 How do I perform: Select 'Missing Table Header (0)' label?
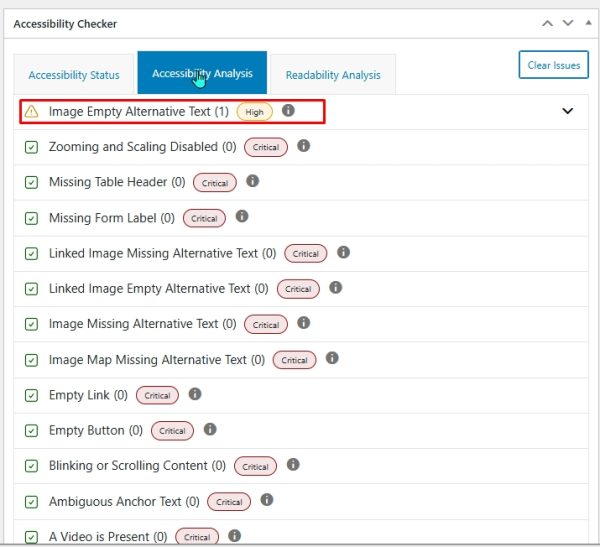pyautogui.click(x=117, y=182)
